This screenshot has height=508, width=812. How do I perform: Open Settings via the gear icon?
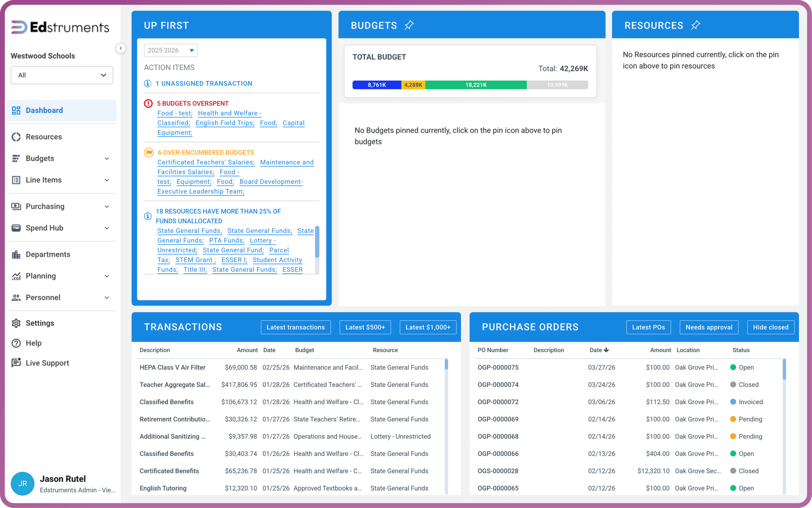click(16, 323)
